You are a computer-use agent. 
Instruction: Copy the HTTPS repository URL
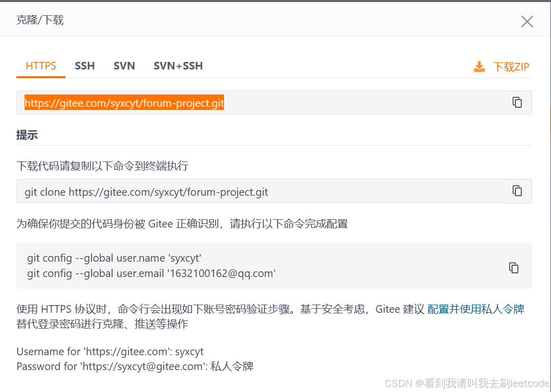pyautogui.click(x=517, y=103)
